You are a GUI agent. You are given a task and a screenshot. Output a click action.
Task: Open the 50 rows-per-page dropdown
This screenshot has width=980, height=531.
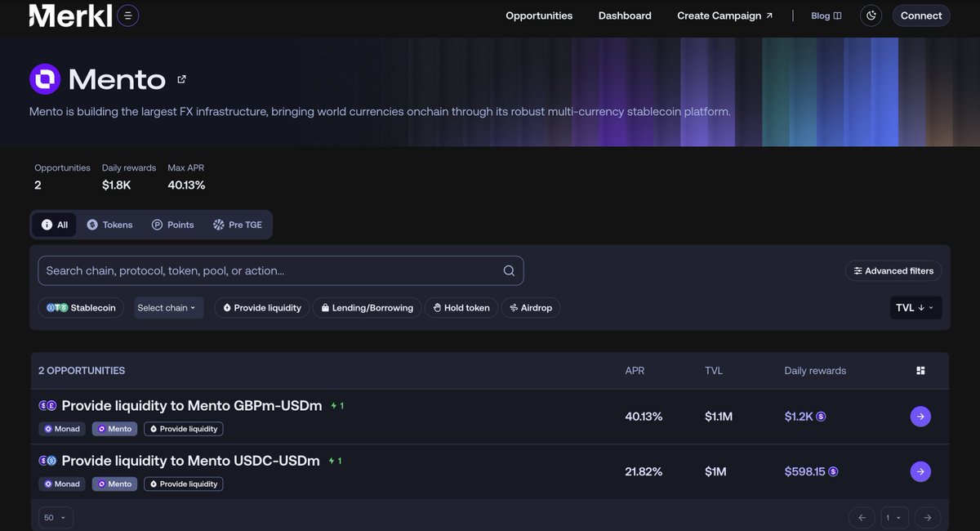coord(56,518)
